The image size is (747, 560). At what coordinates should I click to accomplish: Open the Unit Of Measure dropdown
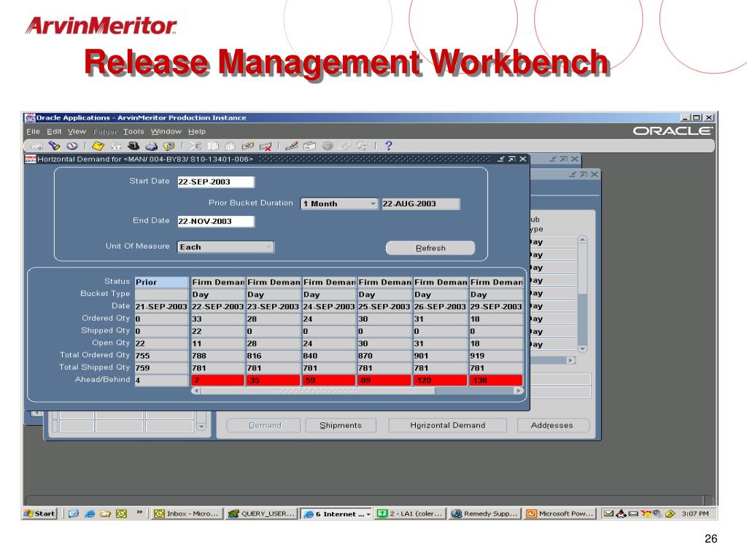[269, 247]
